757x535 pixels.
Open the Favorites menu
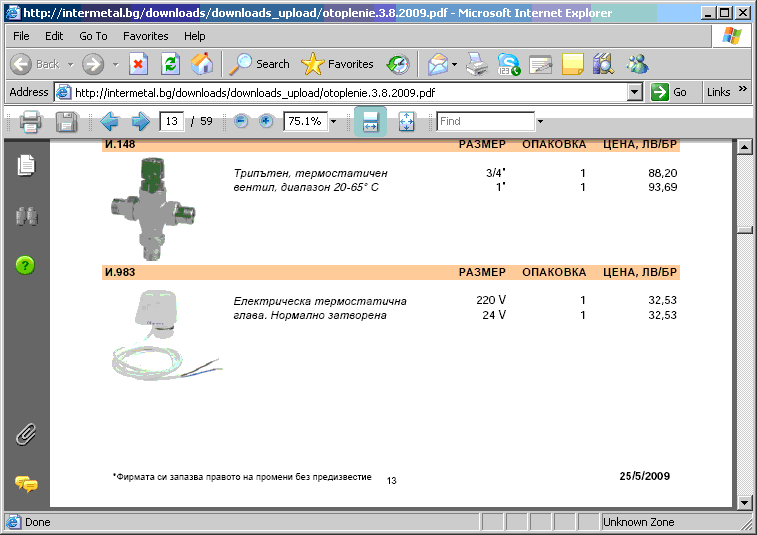146,36
